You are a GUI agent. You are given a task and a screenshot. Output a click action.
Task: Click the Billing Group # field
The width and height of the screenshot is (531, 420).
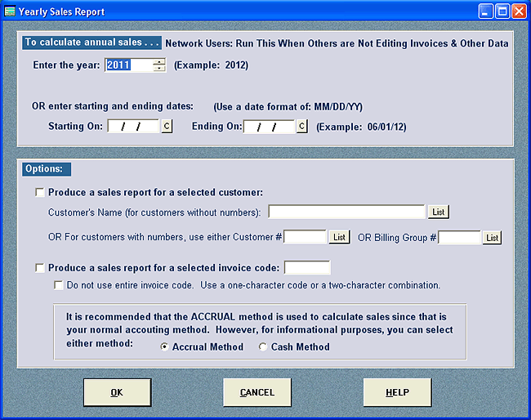pos(459,237)
